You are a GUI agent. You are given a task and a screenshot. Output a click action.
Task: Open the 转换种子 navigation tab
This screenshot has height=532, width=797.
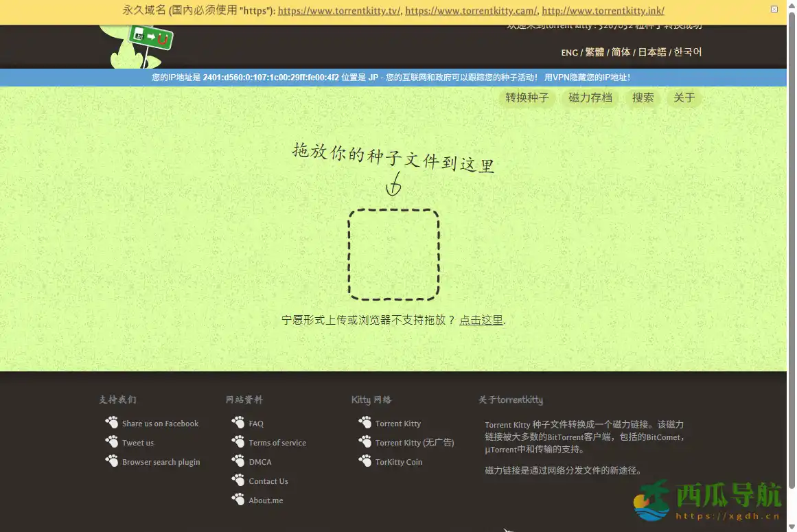tap(527, 97)
